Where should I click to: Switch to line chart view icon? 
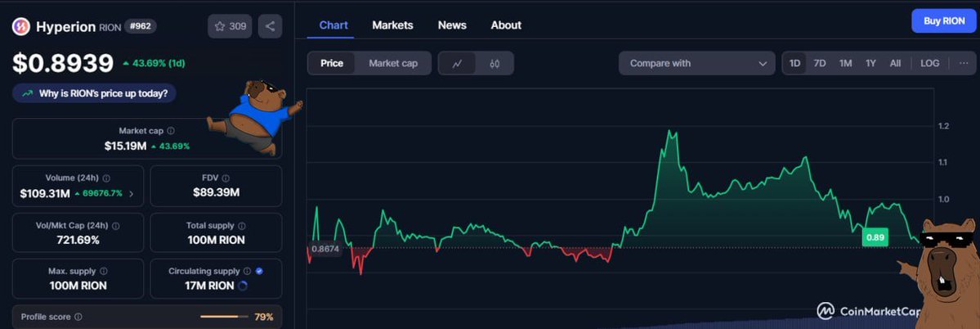click(457, 63)
